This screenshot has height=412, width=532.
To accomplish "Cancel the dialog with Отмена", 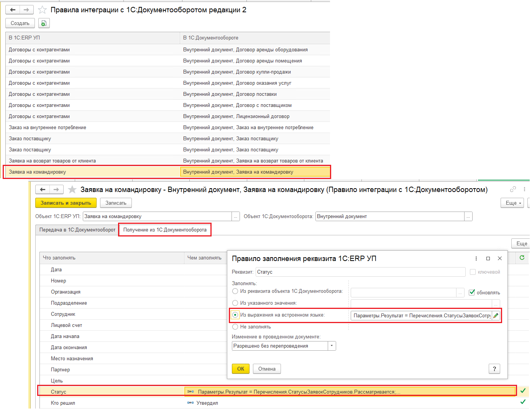I will point(267,369).
